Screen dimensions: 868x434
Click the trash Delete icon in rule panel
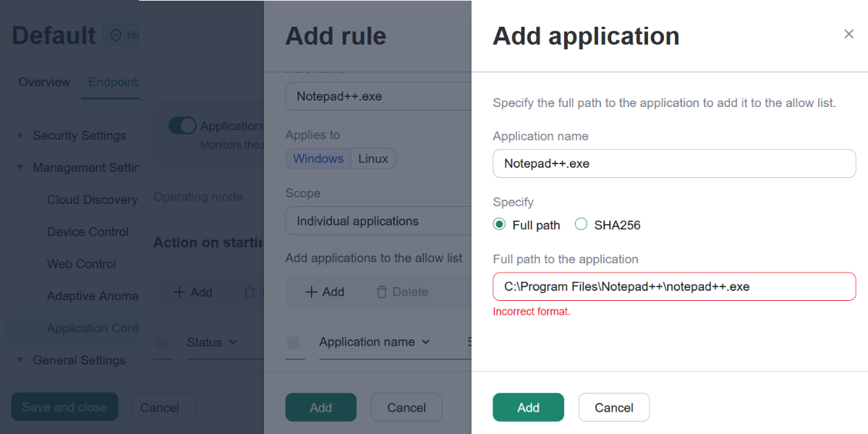382,292
